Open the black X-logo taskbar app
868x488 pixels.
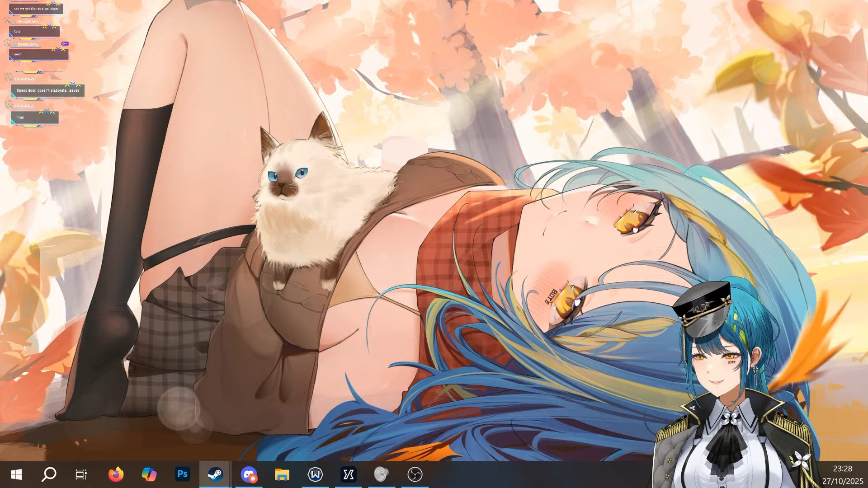point(349,474)
